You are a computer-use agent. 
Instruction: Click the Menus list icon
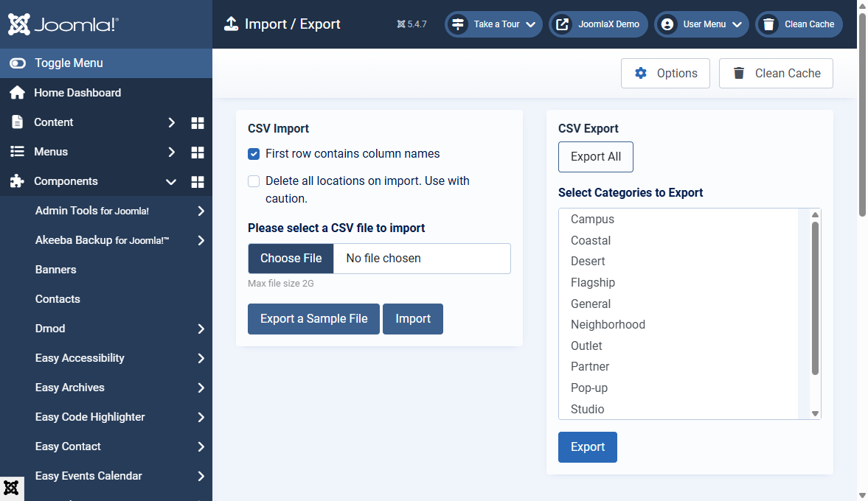pyautogui.click(x=17, y=152)
